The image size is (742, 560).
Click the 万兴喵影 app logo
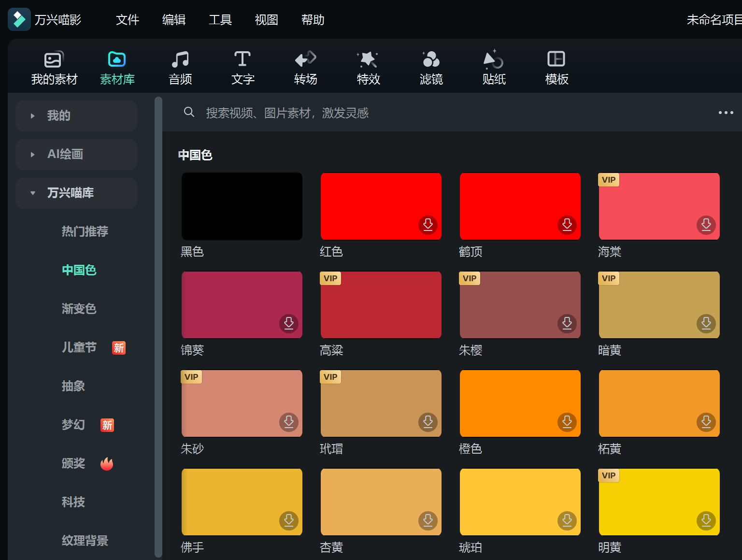tap(19, 19)
